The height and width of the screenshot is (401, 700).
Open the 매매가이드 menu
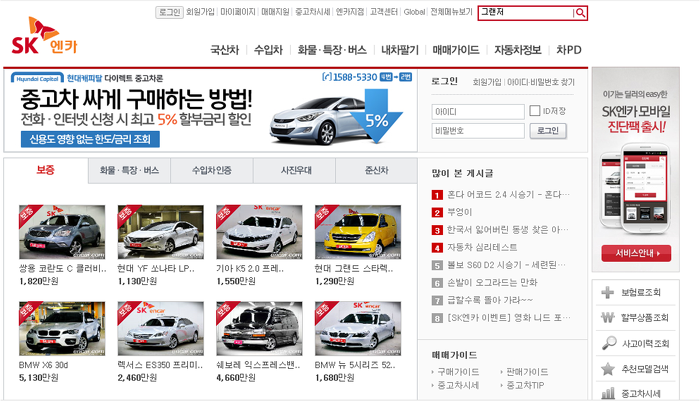coord(456,50)
